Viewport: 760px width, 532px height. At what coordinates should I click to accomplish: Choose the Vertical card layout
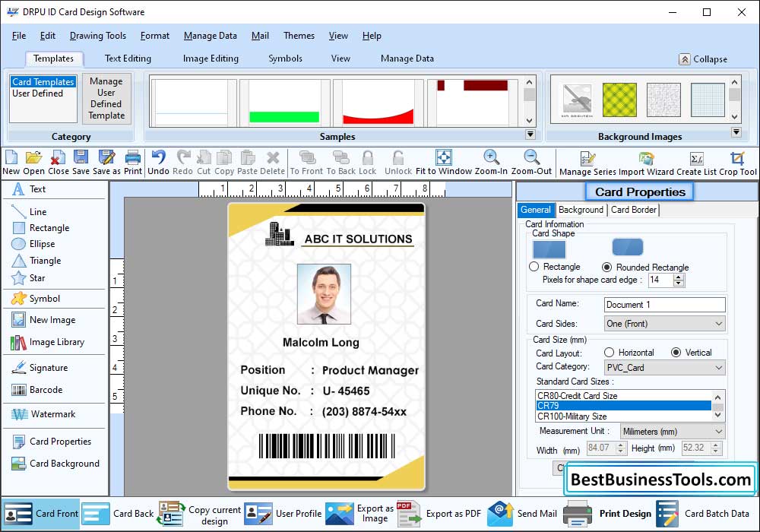tap(676, 352)
